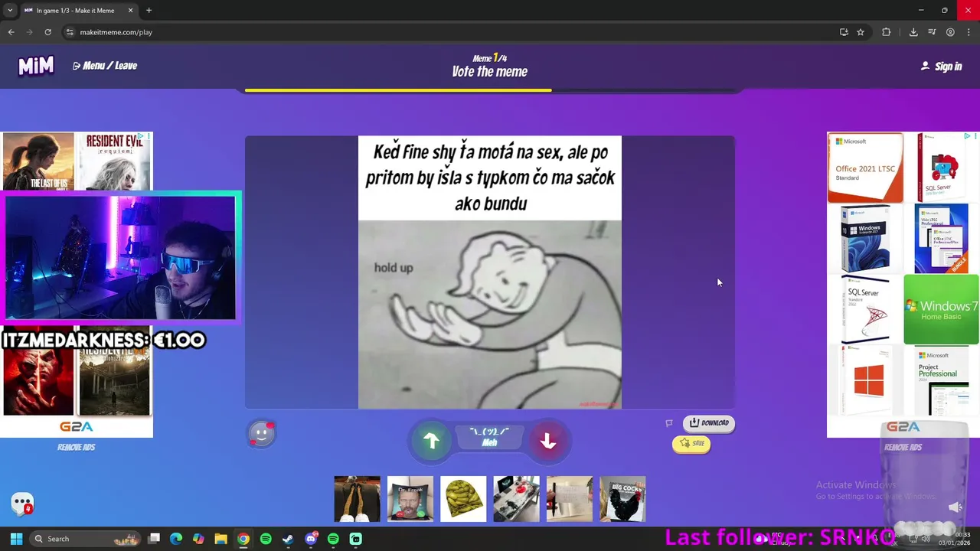
Task: Open the Office 2021 LTSC ad
Action: coord(865,168)
